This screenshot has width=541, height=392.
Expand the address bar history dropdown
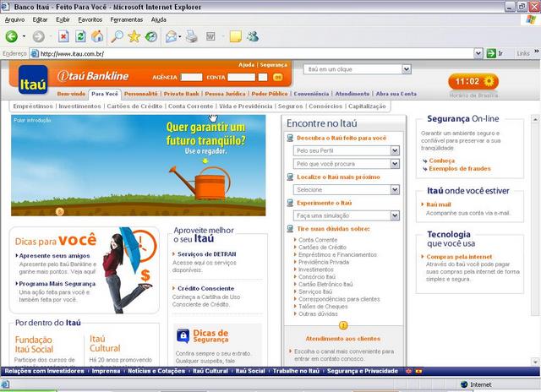(x=478, y=53)
